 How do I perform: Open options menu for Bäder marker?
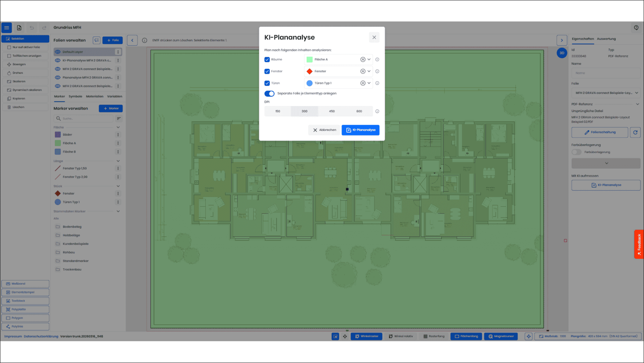click(118, 135)
